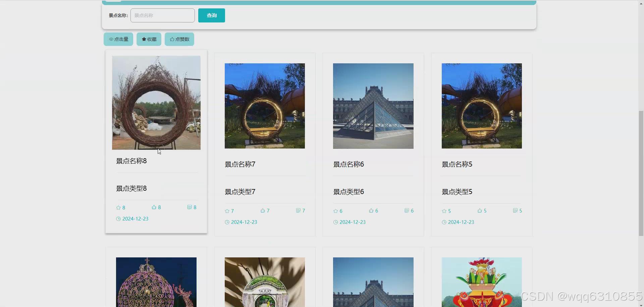This screenshot has width=644, height=307.
Task: Sort by 收藏 button
Action: click(149, 39)
